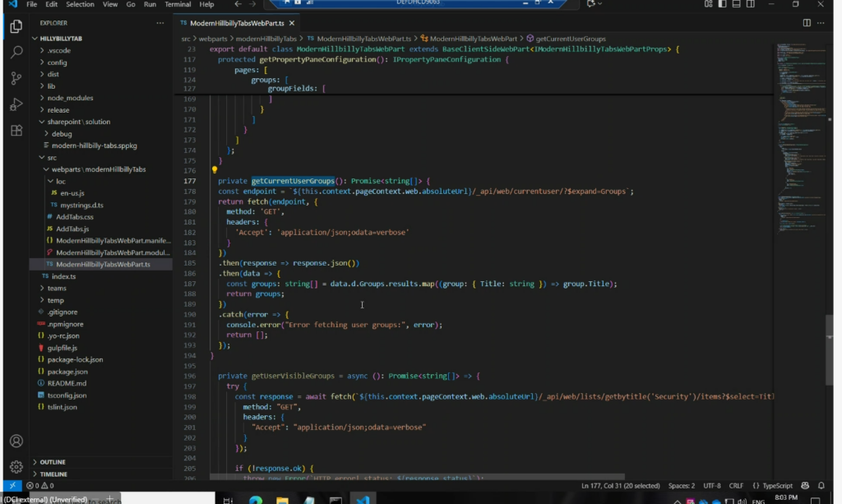Open README.md file
The height and width of the screenshot is (504, 842).
pyautogui.click(x=67, y=383)
